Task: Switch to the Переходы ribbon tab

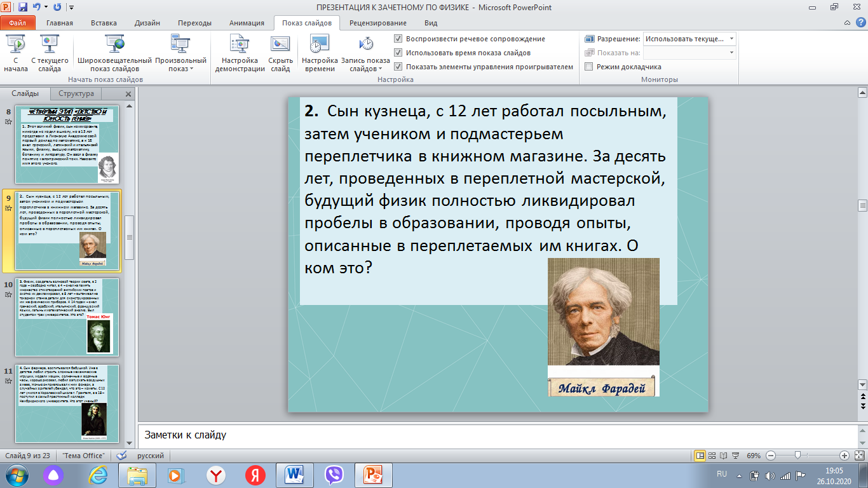Action: [x=194, y=23]
